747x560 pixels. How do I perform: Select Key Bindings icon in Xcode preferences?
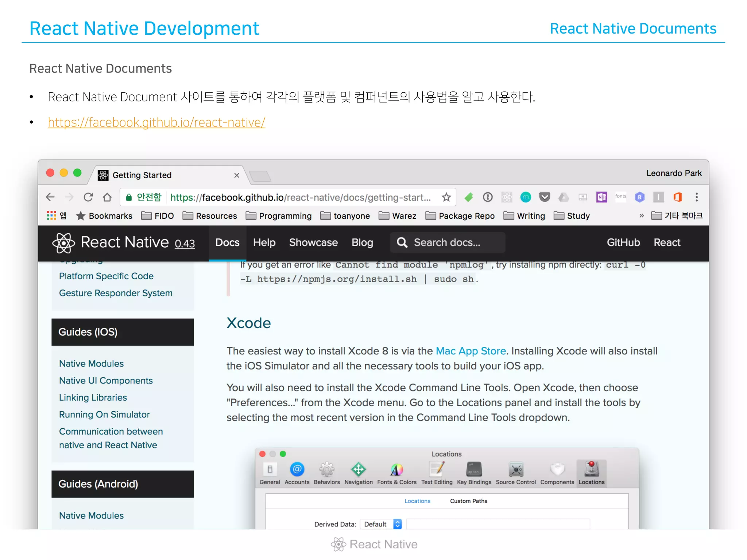point(474,474)
